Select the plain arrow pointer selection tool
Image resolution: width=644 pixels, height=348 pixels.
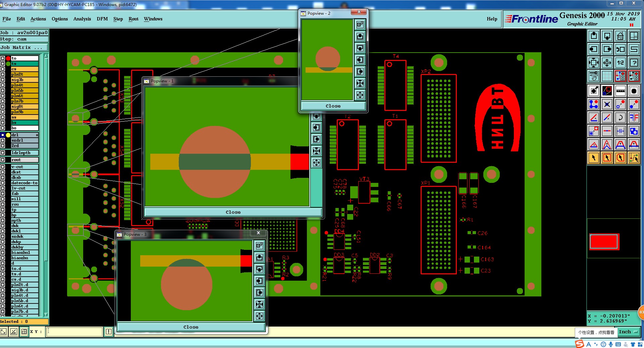pos(593,158)
